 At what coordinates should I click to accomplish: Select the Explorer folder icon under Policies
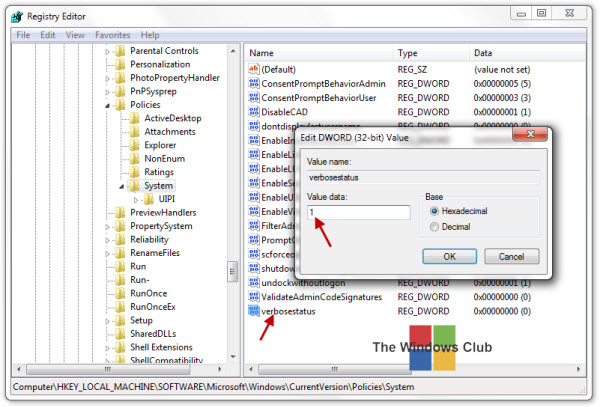[x=134, y=145]
